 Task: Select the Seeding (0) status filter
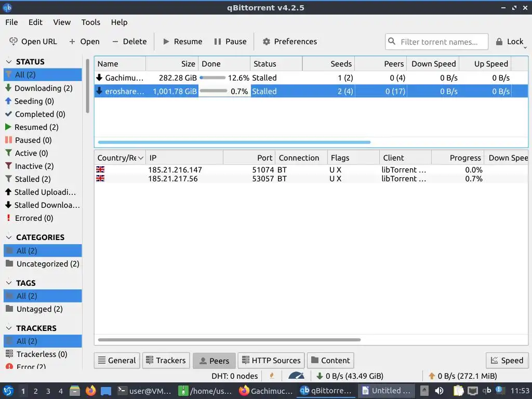[43, 101]
